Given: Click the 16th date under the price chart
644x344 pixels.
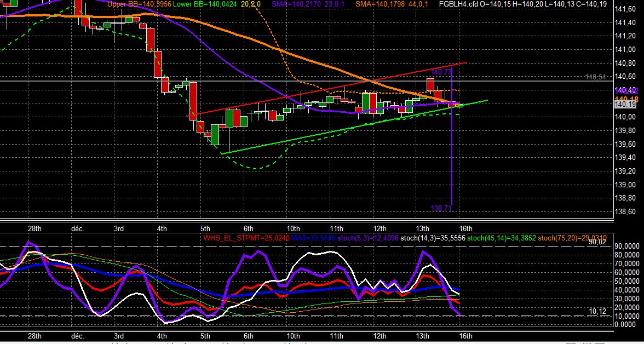Looking at the screenshot, I should click(465, 229).
